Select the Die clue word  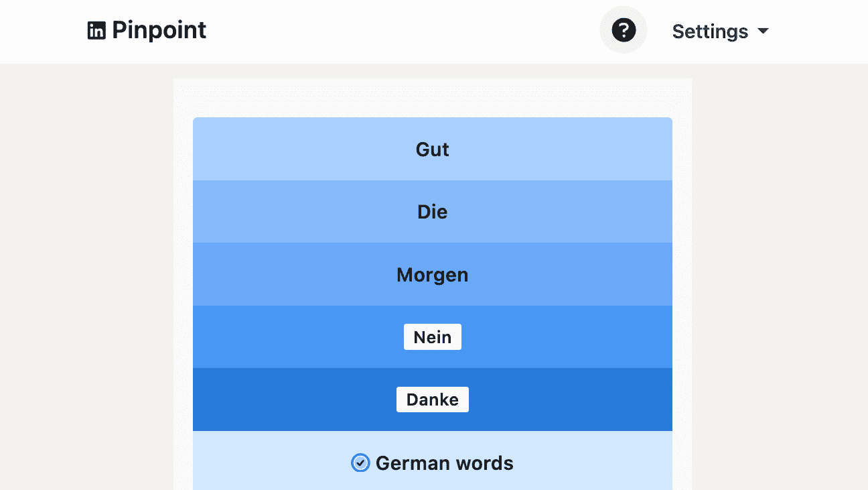(x=433, y=212)
